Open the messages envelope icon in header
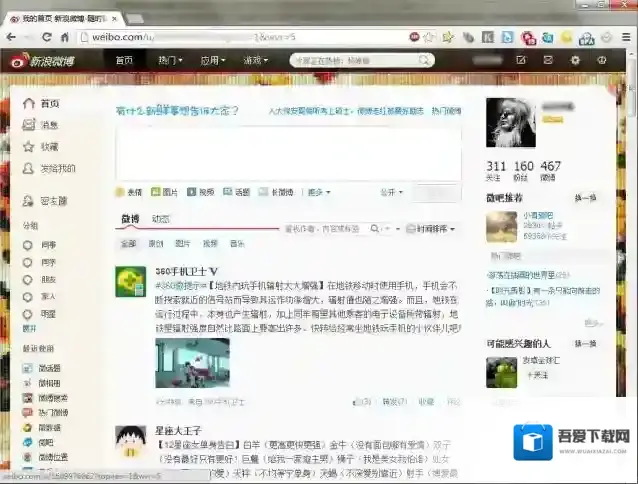This screenshot has width=638, height=484. point(548,60)
